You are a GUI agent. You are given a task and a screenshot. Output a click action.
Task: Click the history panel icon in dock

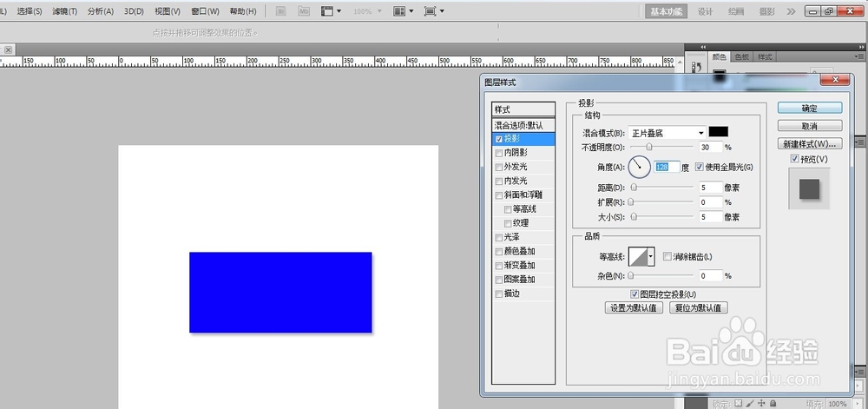[x=696, y=67]
